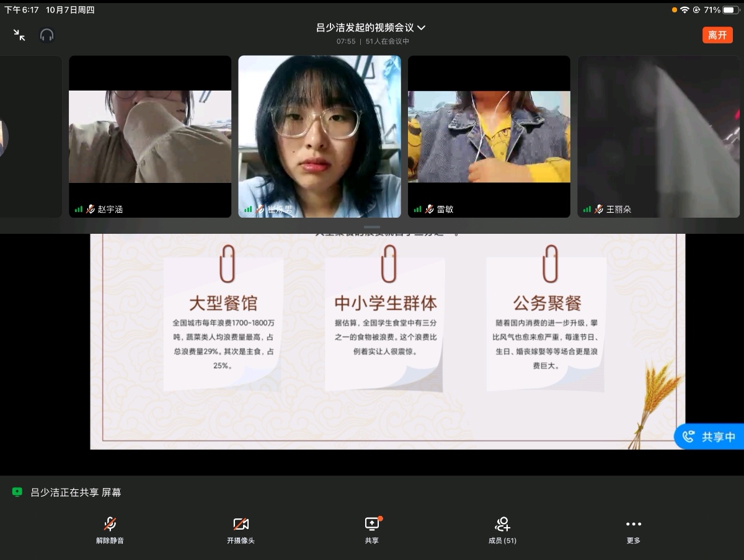Image resolution: width=744 pixels, height=560 pixels.
Task: Tap the 公务聚餐 heading on the shared slide
Action: pyautogui.click(x=547, y=303)
